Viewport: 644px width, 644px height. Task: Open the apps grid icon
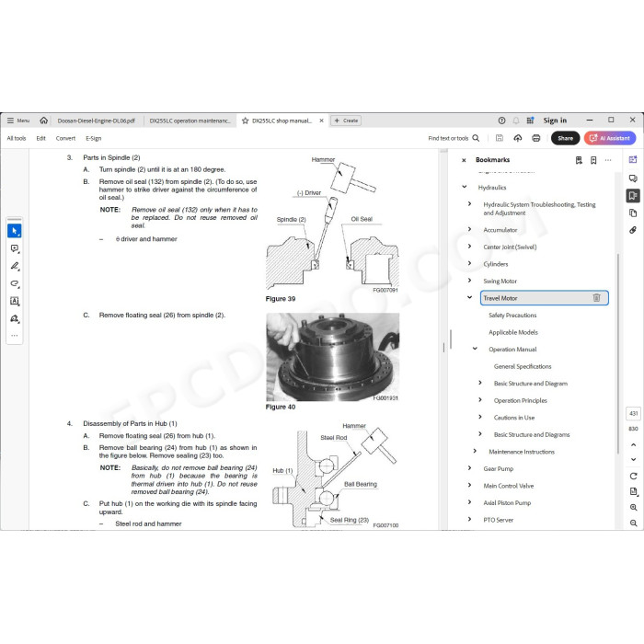530,121
